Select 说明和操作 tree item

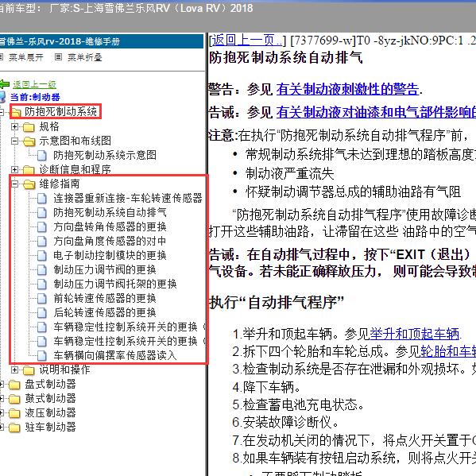pyautogui.click(x=64, y=370)
